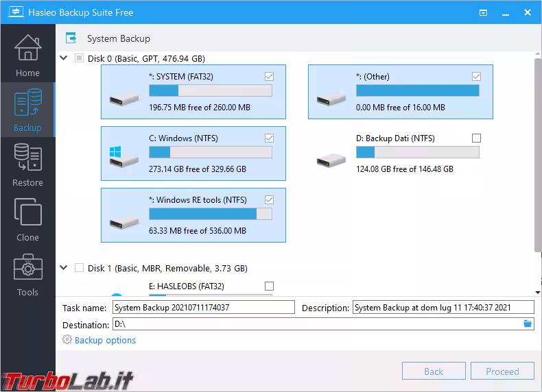542x392 pixels.
Task: Click the vertical scrollbar thumb
Action: 537,156
